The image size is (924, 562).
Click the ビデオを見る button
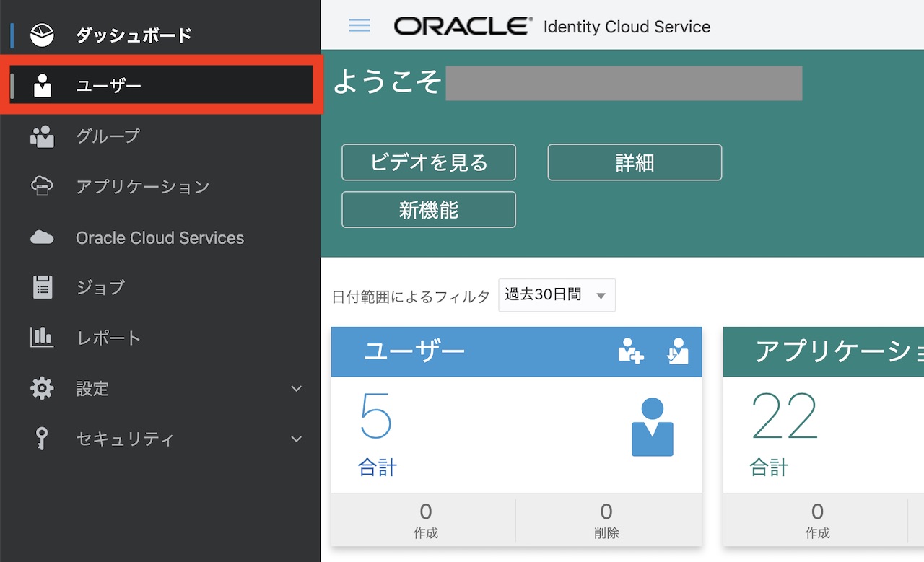click(429, 162)
